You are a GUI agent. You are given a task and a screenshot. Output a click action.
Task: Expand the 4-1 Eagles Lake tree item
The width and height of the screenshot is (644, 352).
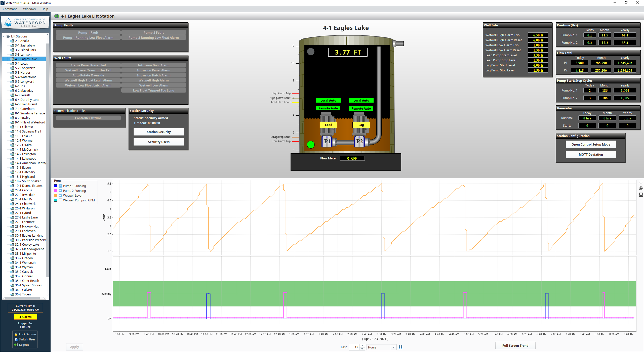[x=7, y=59]
